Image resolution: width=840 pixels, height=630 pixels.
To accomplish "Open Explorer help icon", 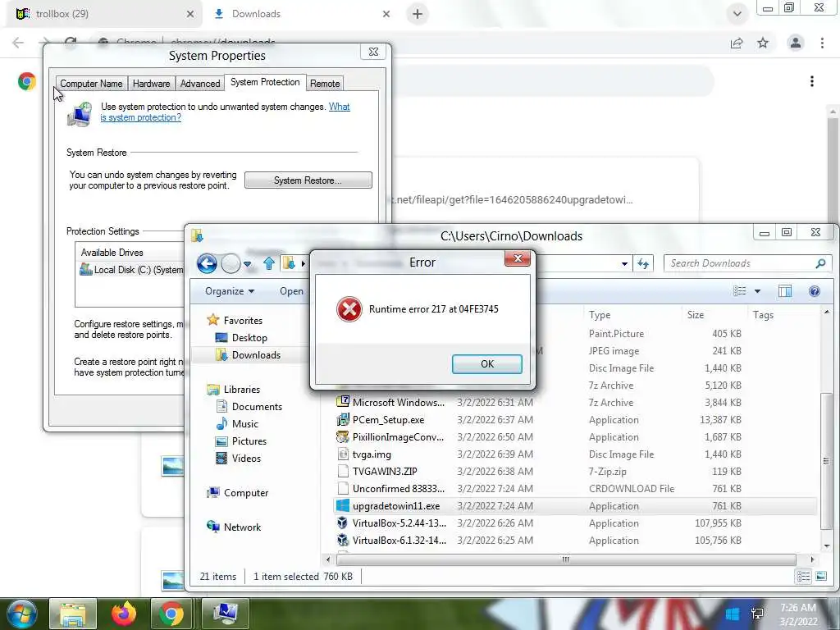I will coord(815,291).
